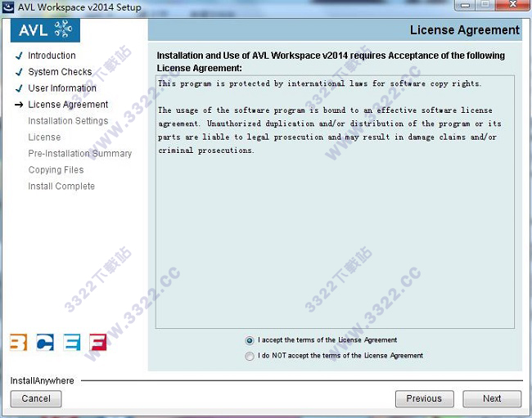Click the Install Complete step label
This screenshot has height=418, width=532.
(x=61, y=187)
